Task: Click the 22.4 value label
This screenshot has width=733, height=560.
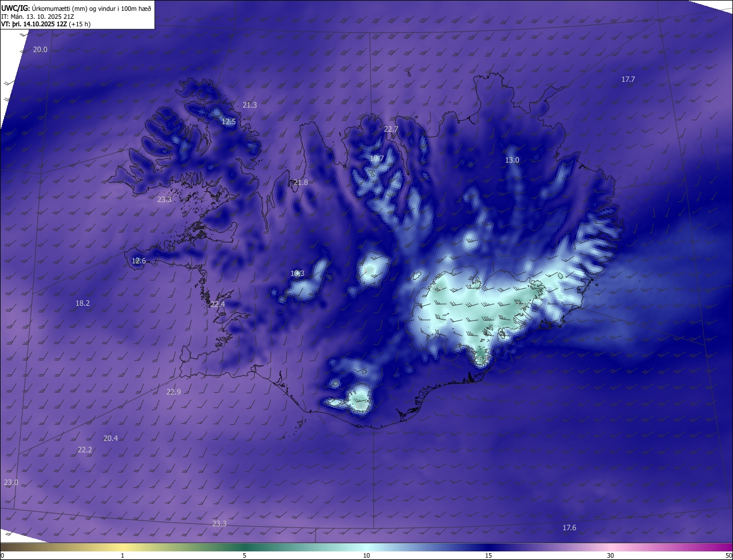Action: [218, 305]
